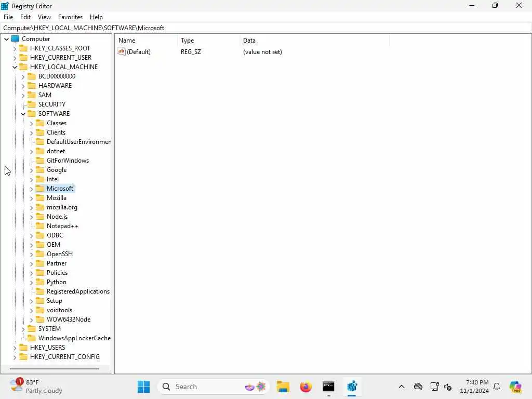The height and width of the screenshot is (399, 532).
Task: Select the Setup key
Action: point(54,301)
